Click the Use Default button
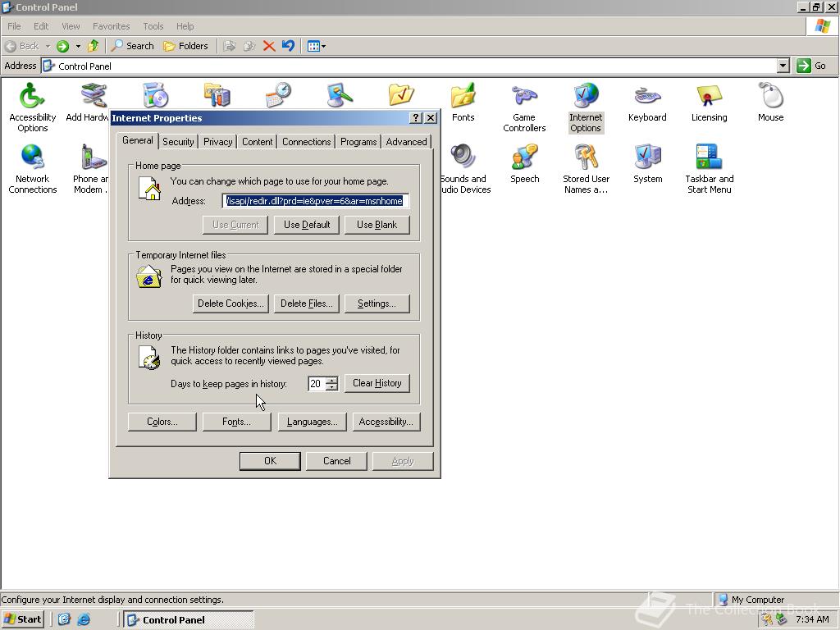840x630 pixels. pos(307,225)
